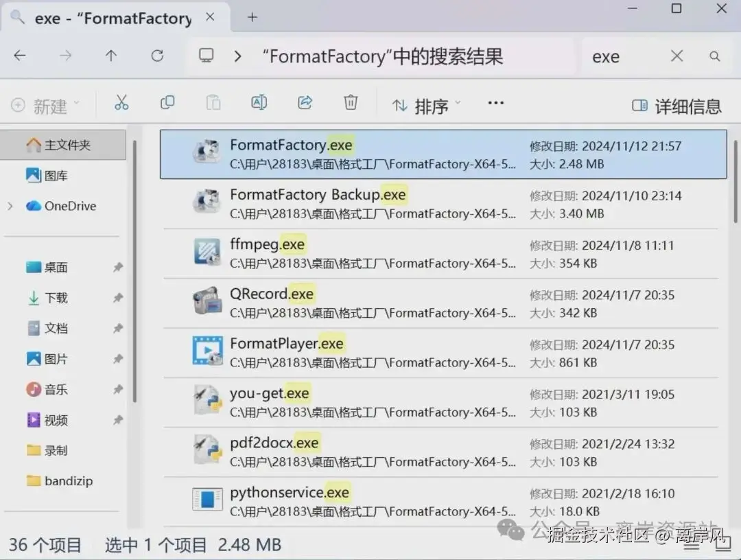Click the FormatFactory.exe file icon

207,152
